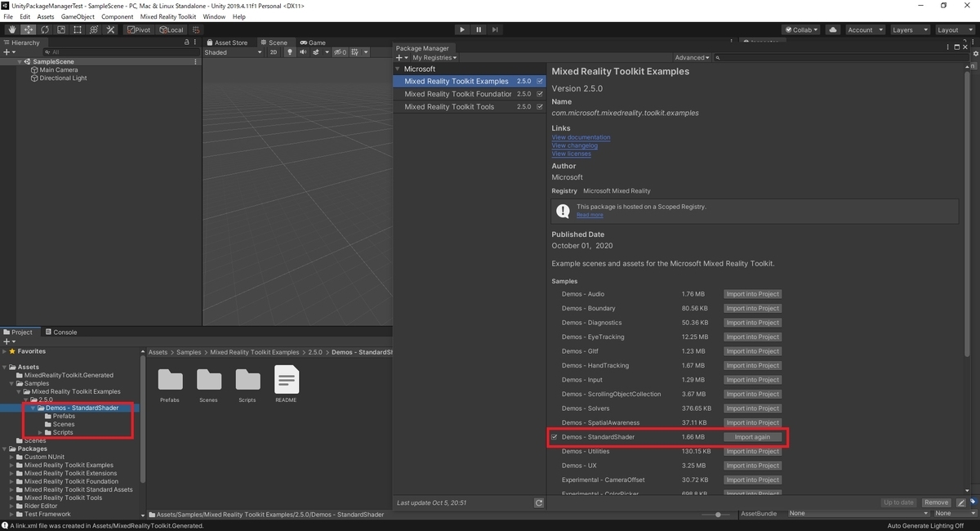Open SampleScene options kebab menu
Image resolution: width=980 pixels, height=531 pixels.
point(194,62)
